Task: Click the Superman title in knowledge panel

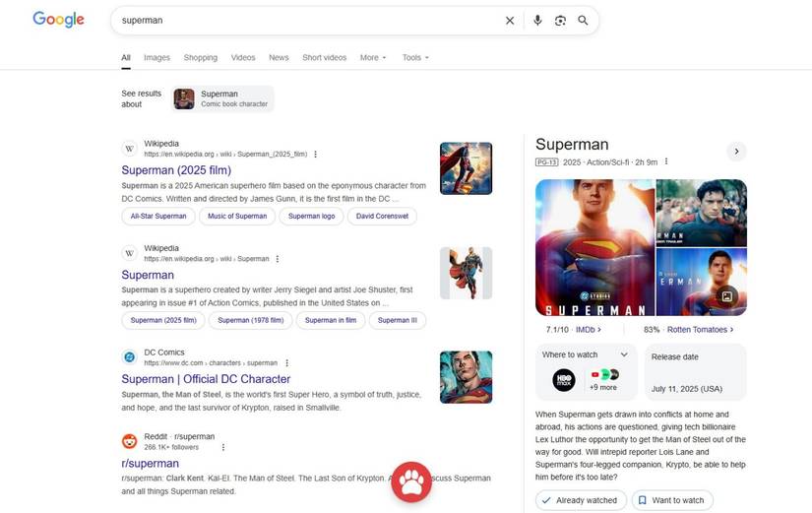Action: pos(572,145)
